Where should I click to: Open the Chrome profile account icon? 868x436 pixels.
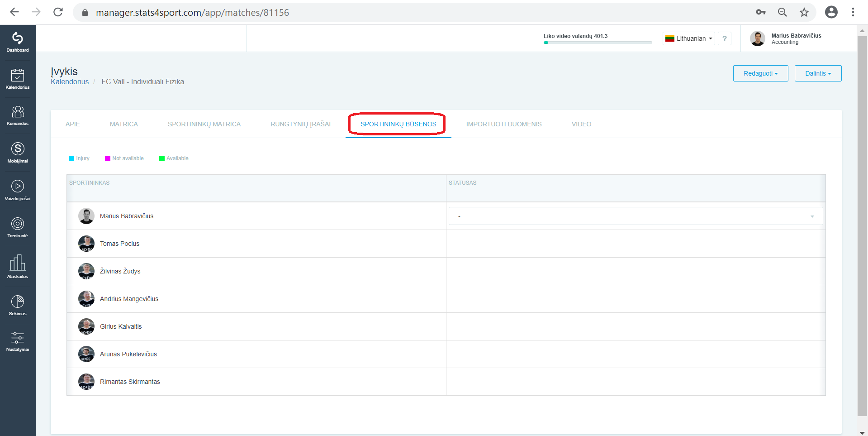coord(831,12)
